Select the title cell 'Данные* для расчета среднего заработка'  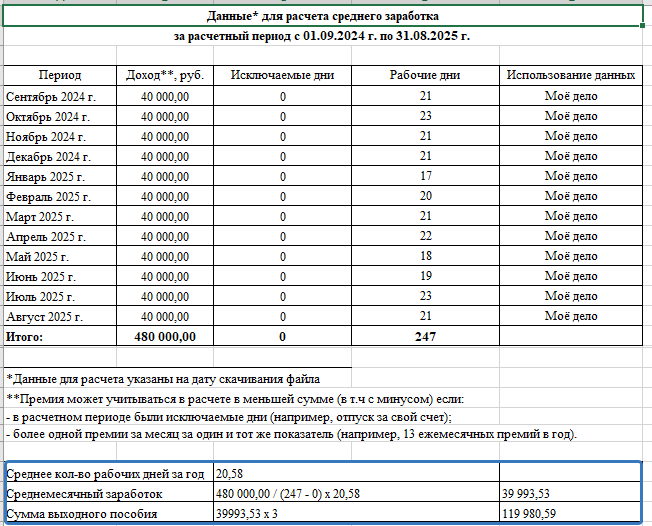[323, 16]
